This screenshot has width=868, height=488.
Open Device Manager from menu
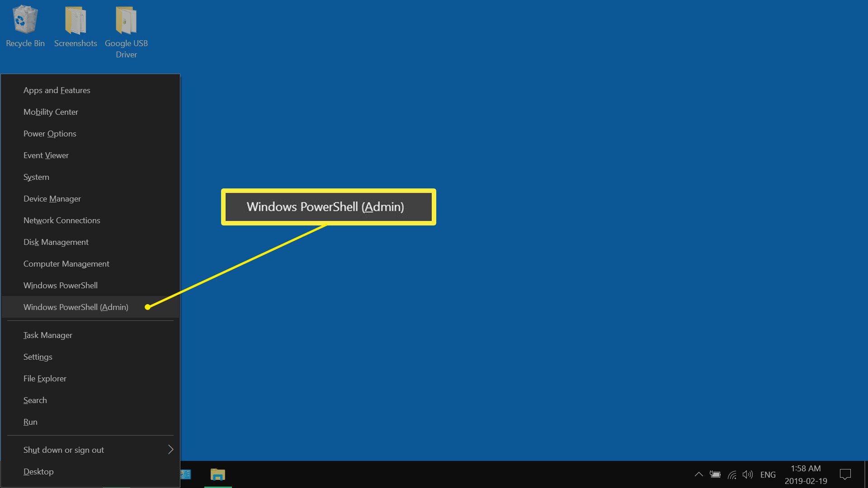click(52, 198)
